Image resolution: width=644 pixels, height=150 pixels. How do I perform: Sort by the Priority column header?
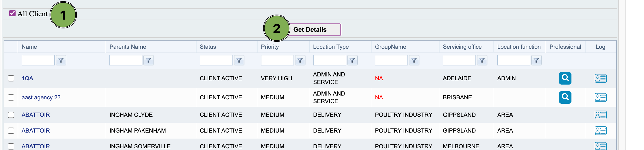(x=270, y=47)
